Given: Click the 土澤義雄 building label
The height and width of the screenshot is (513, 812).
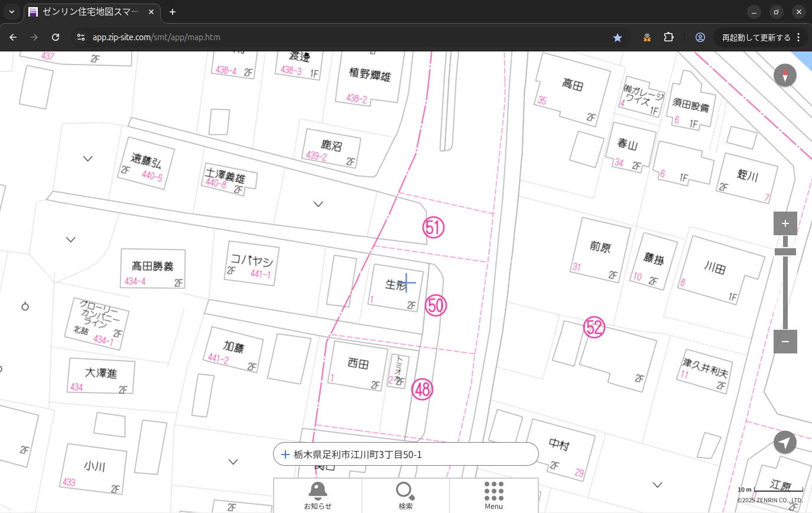Looking at the screenshot, I should click(224, 176).
